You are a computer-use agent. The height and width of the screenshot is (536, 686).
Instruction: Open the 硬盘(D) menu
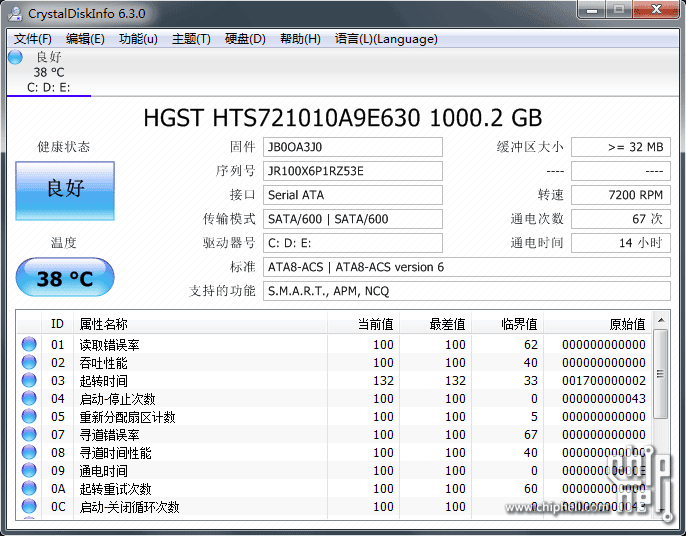tap(245, 39)
